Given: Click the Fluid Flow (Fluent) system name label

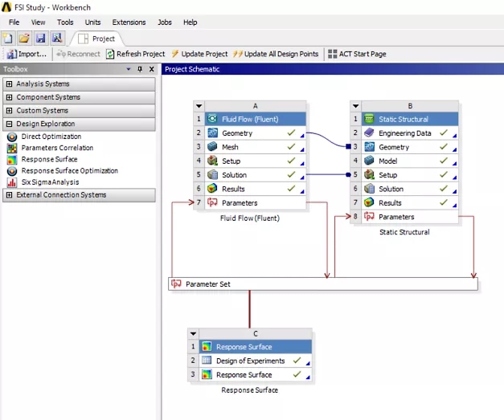Looking at the screenshot, I should pos(250,218).
